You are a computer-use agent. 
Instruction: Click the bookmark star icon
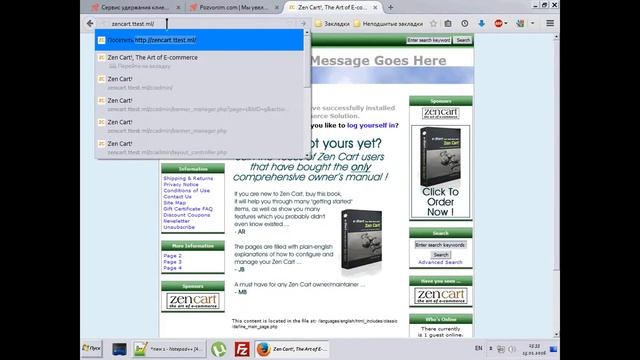433,24
